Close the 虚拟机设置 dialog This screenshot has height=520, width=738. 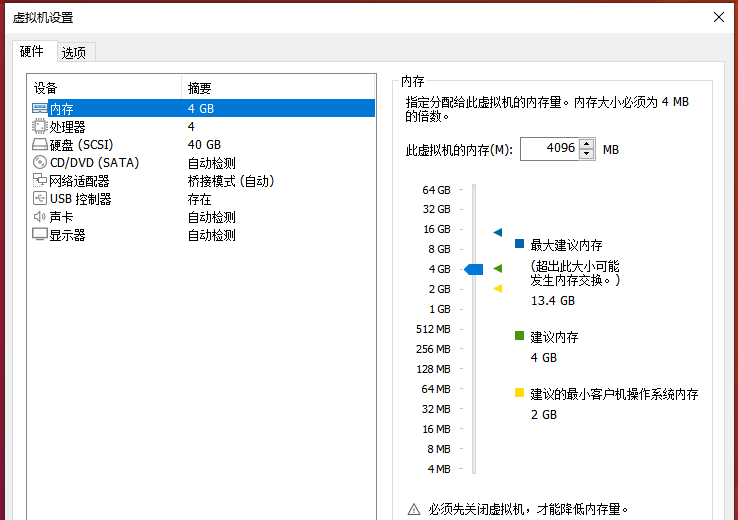pos(719,17)
